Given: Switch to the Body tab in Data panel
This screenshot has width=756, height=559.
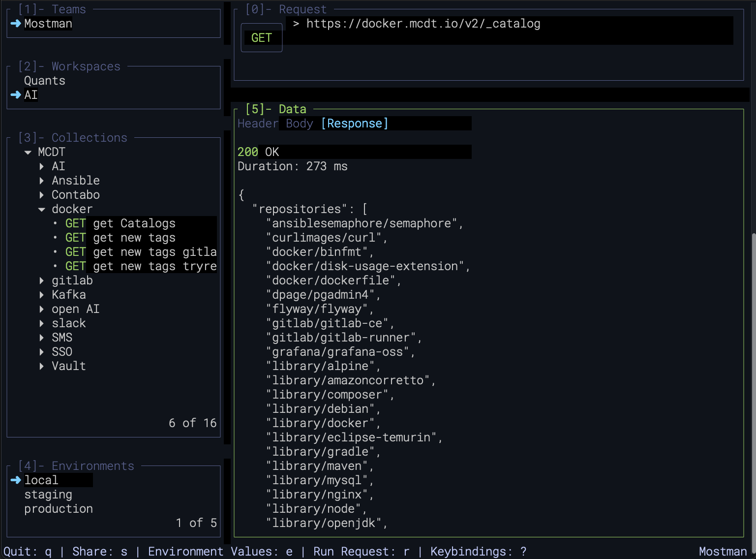Looking at the screenshot, I should [299, 124].
